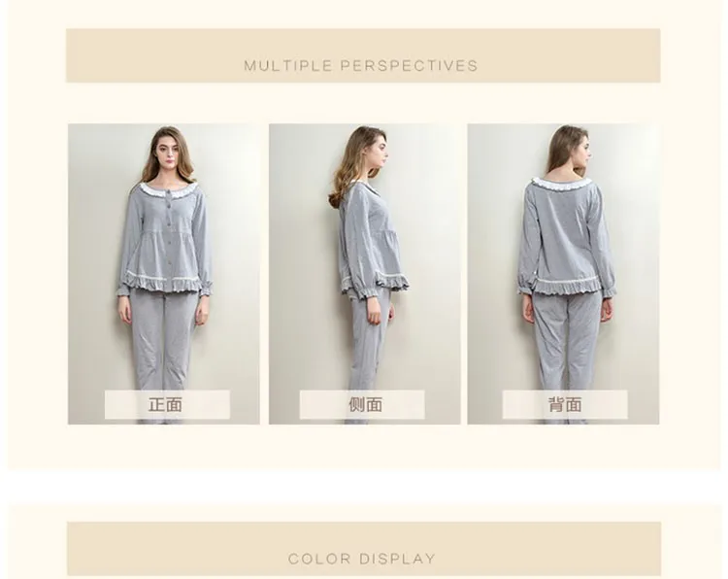Image resolution: width=728 pixels, height=579 pixels.
Task: Select the MULTIPLE PERSPECTIVES heading text
Action: pyautogui.click(x=361, y=65)
